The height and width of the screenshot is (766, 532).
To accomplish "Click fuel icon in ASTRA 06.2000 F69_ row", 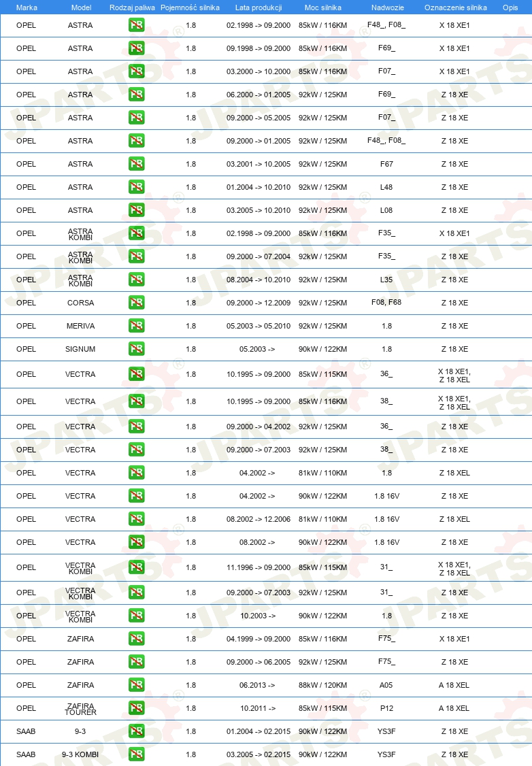I will tap(136, 95).
